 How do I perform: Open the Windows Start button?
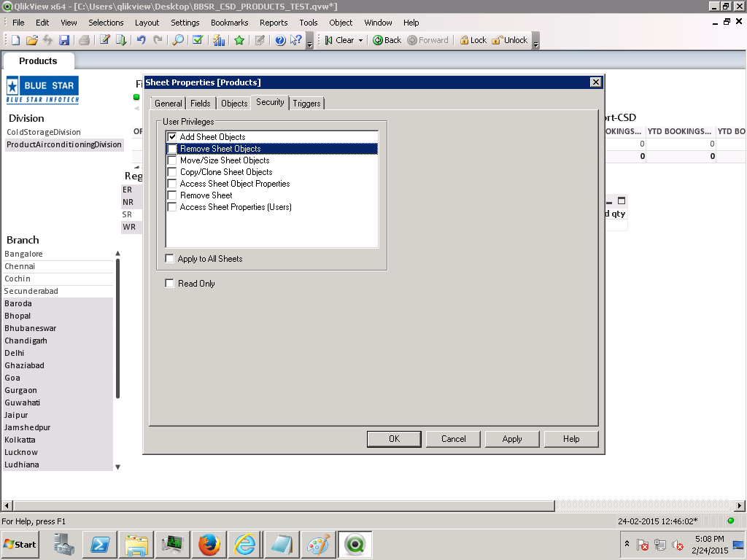tap(20, 545)
